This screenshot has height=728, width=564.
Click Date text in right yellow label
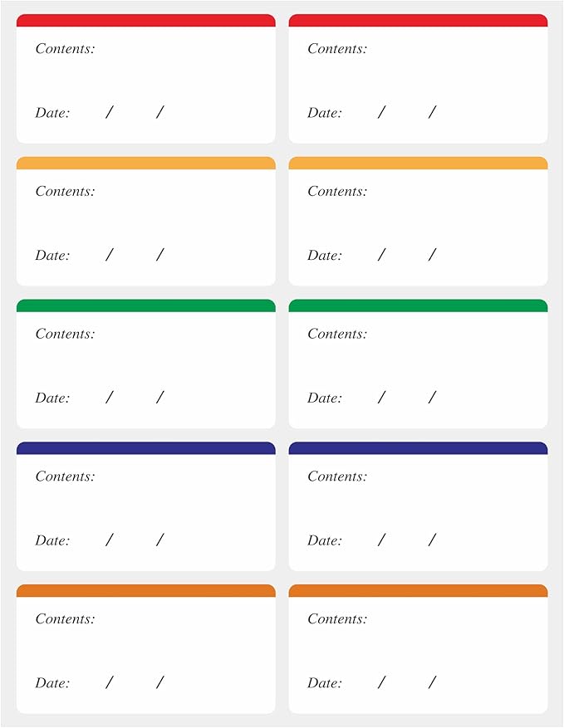[x=324, y=256]
